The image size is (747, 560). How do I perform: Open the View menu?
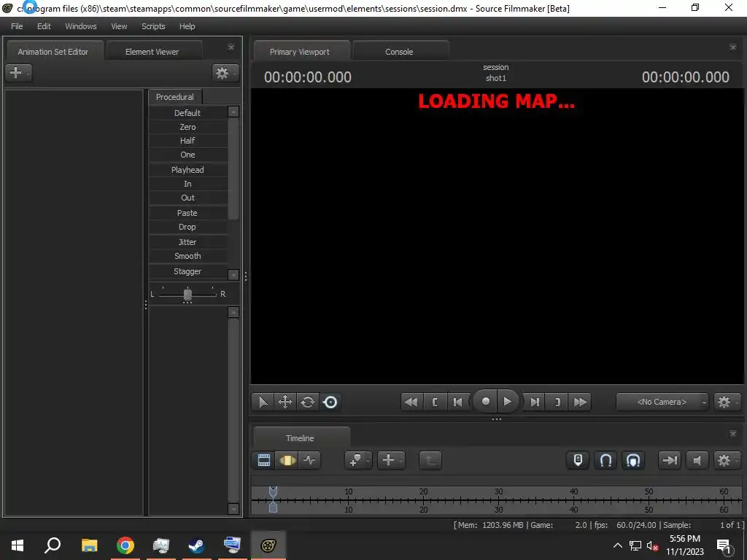click(119, 26)
